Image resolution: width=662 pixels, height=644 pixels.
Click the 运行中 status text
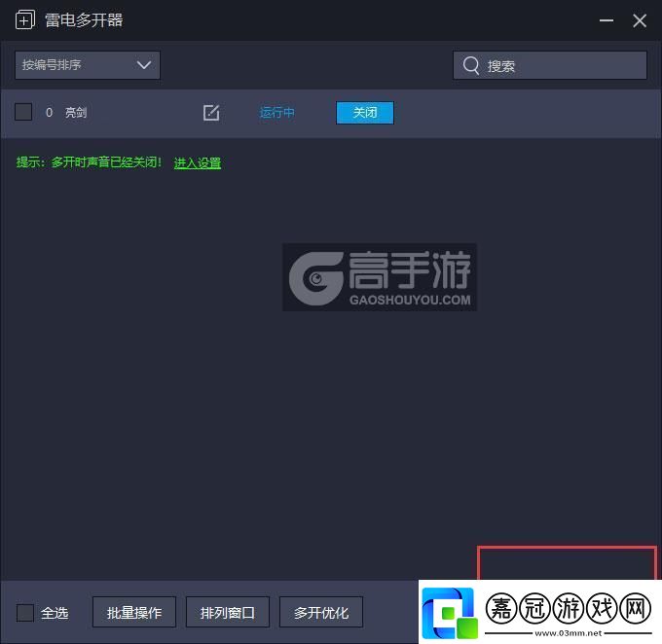(276, 113)
